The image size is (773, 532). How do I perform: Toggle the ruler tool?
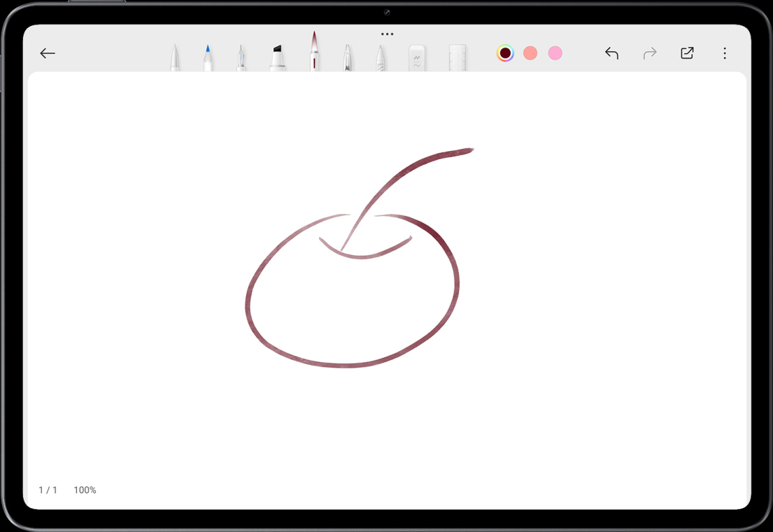point(457,58)
